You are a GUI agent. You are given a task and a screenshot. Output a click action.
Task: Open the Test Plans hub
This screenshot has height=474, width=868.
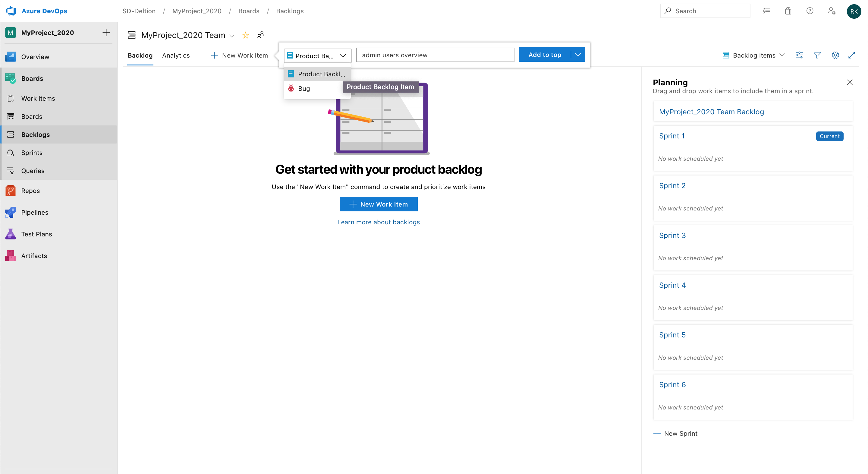click(x=59, y=234)
